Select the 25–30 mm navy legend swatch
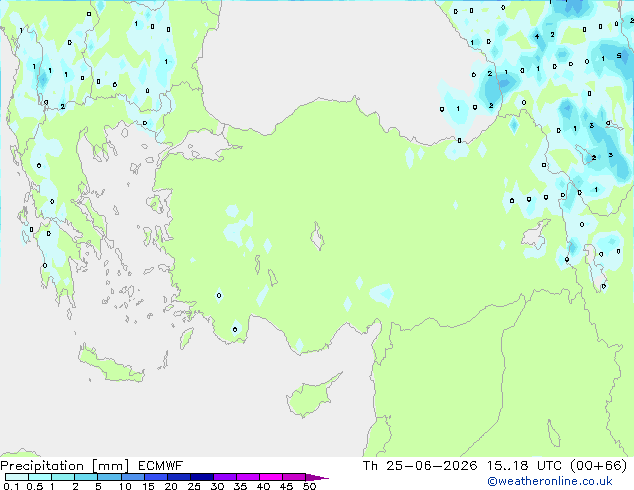This screenshot has height=490, width=634. pyautogui.click(x=201, y=477)
